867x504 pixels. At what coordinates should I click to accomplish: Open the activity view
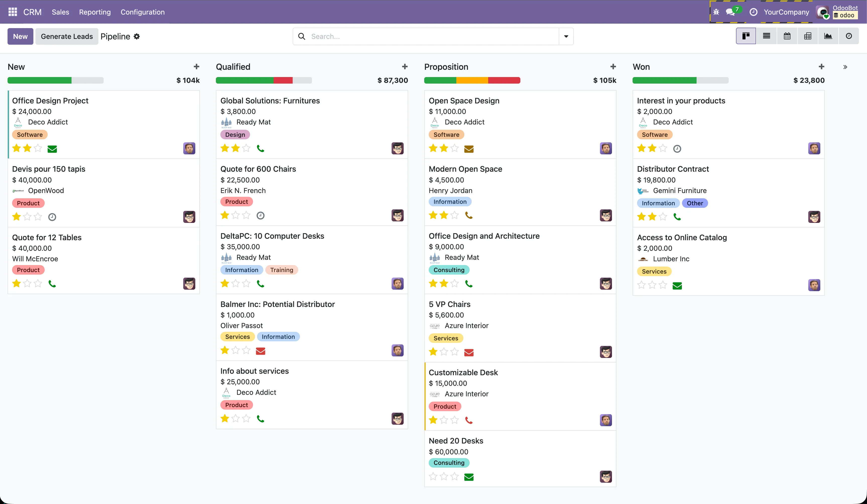pyautogui.click(x=849, y=36)
